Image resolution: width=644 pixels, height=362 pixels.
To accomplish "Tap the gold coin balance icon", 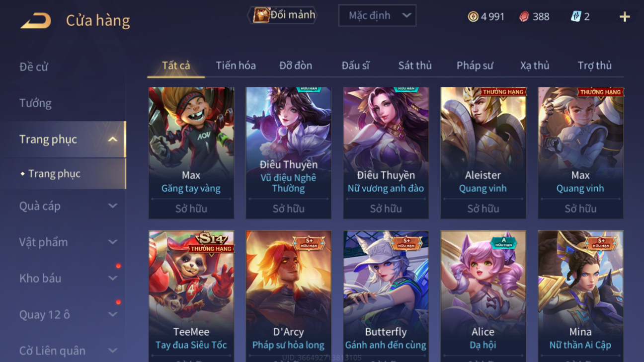I will pyautogui.click(x=473, y=17).
